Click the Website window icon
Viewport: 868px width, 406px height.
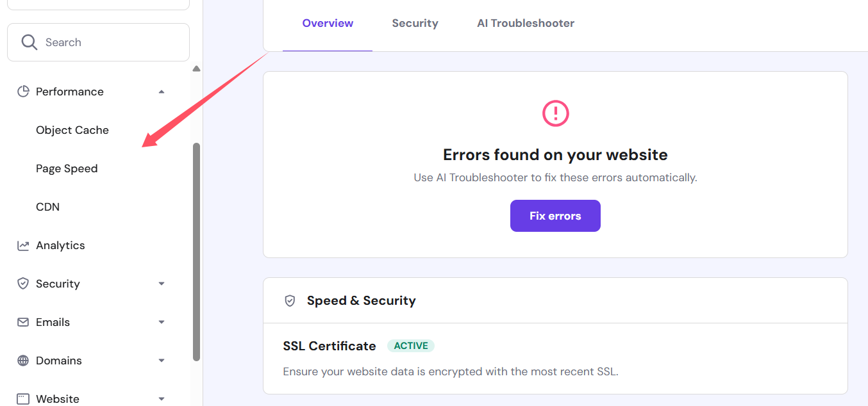23,399
